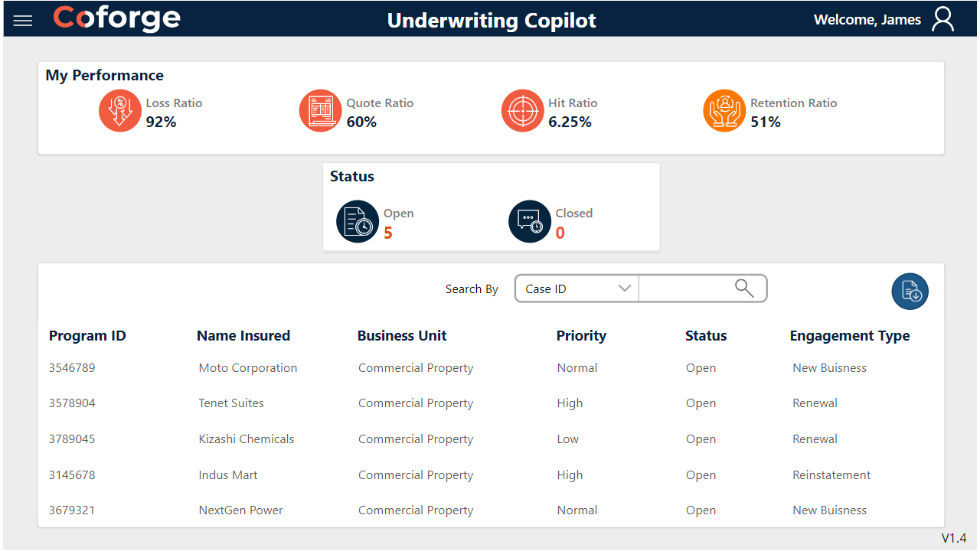The height and width of the screenshot is (551, 980).
Task: Open the Kizashi Chemicals case
Action: pyautogui.click(x=247, y=439)
